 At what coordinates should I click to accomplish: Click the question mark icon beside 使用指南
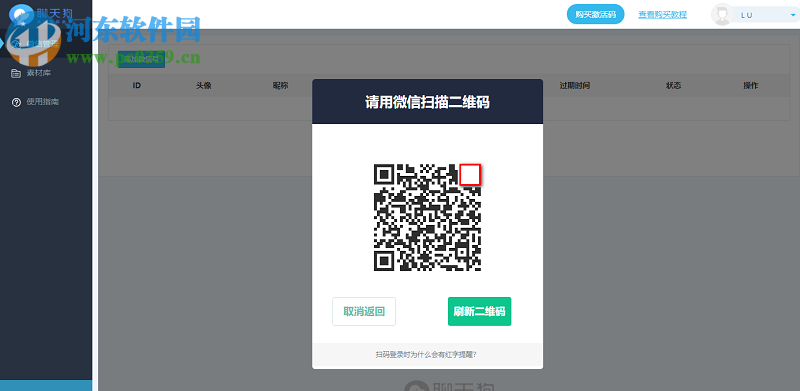pos(16,102)
